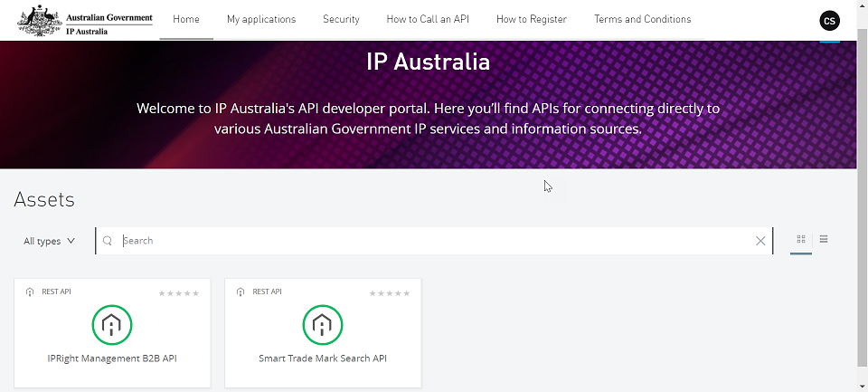868x392 pixels.
Task: Open Terms and Conditions page
Action: [643, 19]
